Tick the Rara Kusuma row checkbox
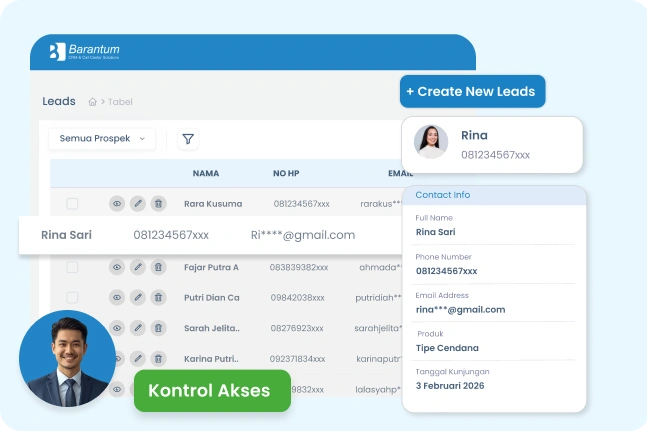Screen dimensions: 647x432 [x=72, y=203]
